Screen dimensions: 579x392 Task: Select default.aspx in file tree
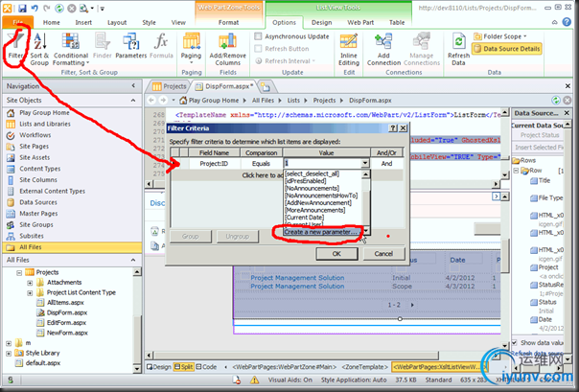tap(43, 363)
